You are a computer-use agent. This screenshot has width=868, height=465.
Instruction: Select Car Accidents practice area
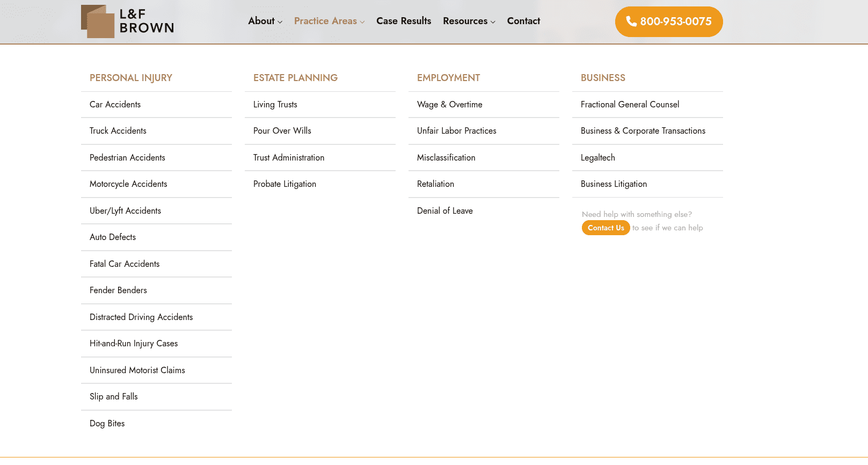tap(156, 105)
